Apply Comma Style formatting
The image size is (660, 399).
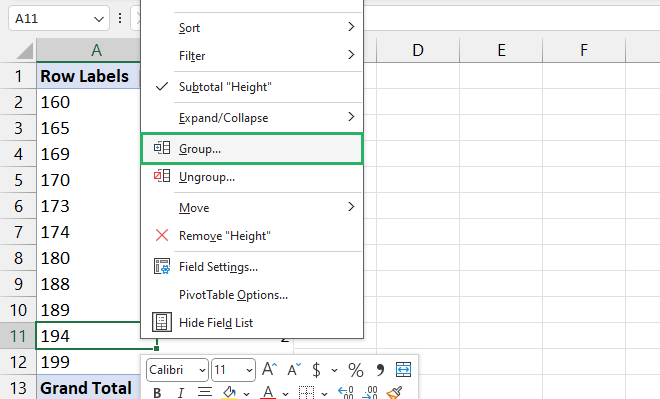point(380,370)
